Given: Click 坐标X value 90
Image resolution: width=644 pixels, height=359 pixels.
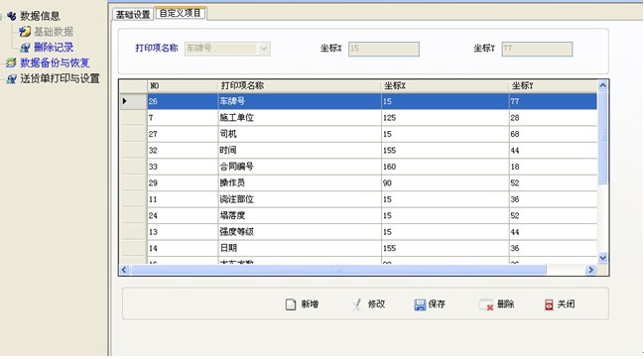Looking at the screenshot, I should pos(445,183).
